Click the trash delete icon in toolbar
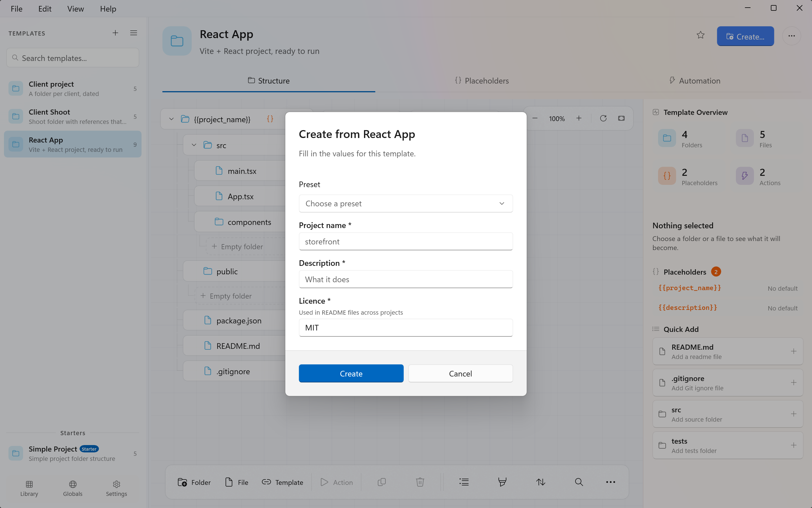Image resolution: width=812 pixels, height=508 pixels. point(420,482)
